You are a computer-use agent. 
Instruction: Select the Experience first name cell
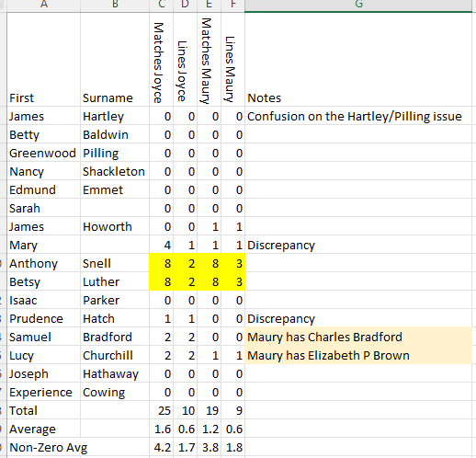click(x=44, y=392)
